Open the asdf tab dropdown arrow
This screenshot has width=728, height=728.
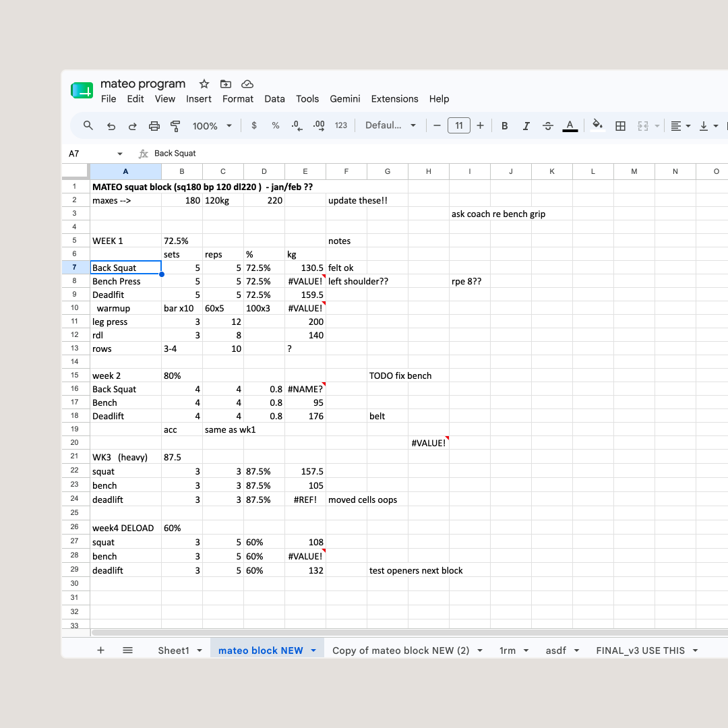(576, 650)
